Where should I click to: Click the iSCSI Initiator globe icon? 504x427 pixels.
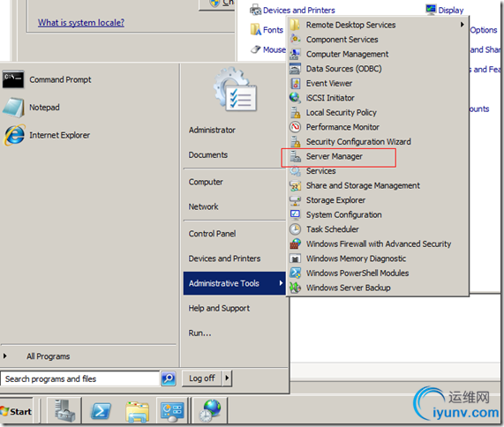point(295,98)
